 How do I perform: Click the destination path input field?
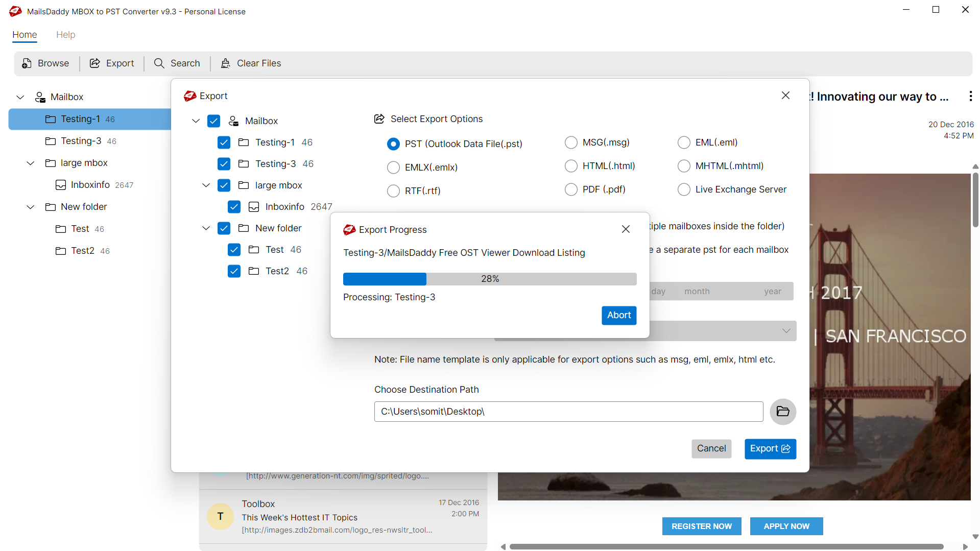click(x=568, y=412)
